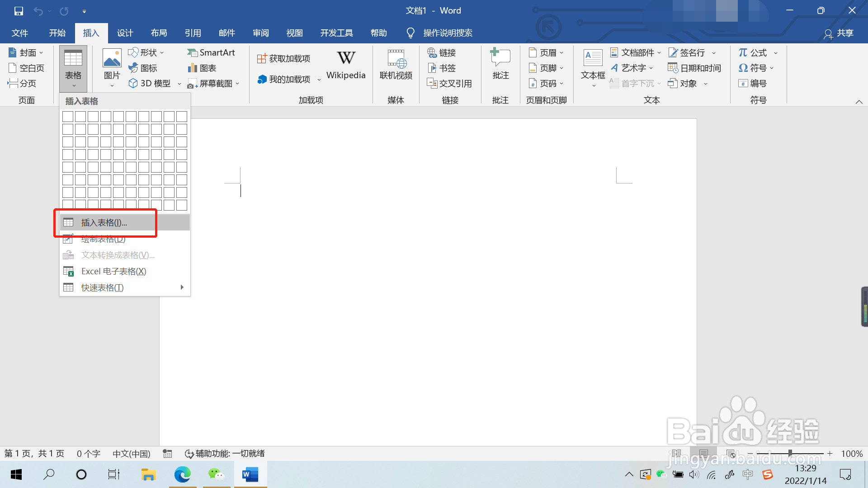
Task: Click the zoom slider in status bar
Action: [790, 453]
